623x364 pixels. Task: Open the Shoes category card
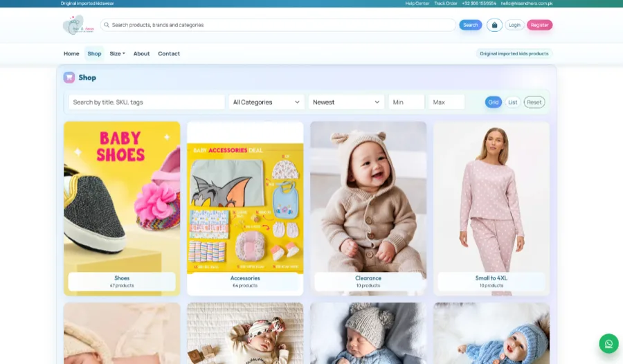pos(122,208)
